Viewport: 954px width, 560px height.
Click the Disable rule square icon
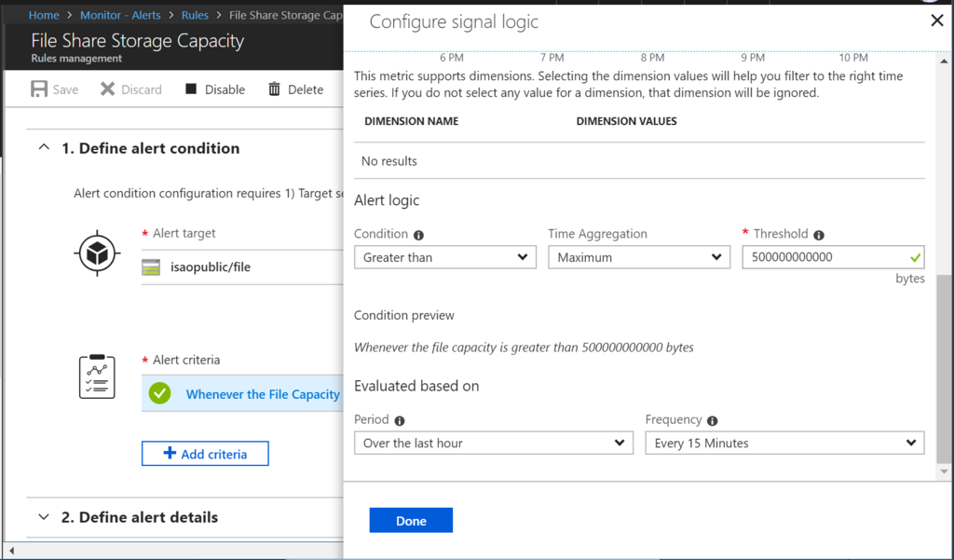click(x=191, y=89)
